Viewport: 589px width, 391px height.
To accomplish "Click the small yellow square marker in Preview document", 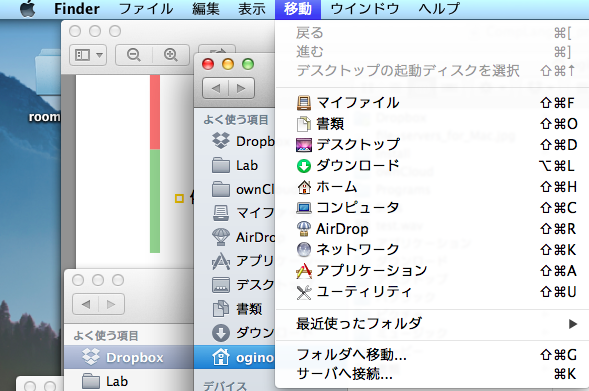I will click(x=179, y=198).
